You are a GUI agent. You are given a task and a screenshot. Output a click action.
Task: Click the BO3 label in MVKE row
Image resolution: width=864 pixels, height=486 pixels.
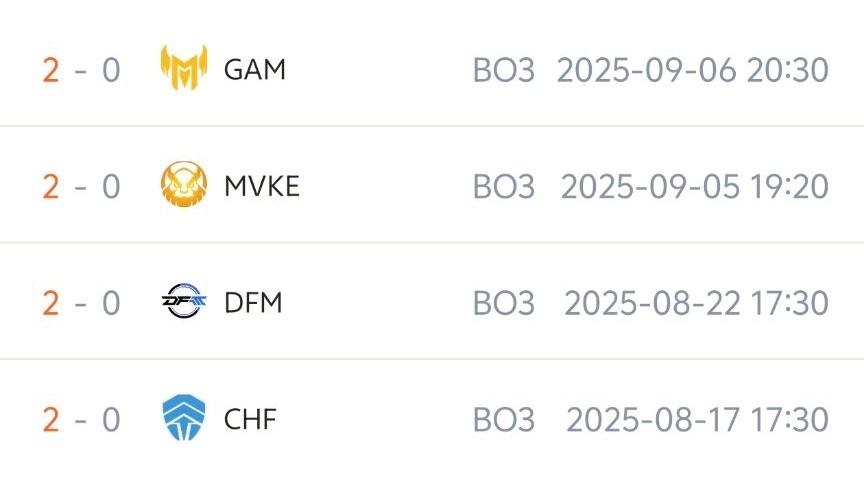tap(504, 186)
